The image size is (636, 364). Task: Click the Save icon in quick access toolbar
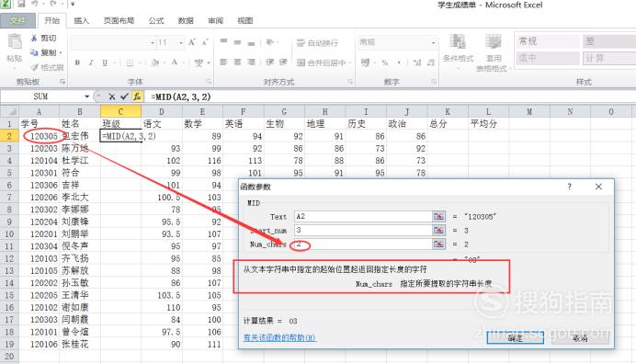(x=21, y=4)
